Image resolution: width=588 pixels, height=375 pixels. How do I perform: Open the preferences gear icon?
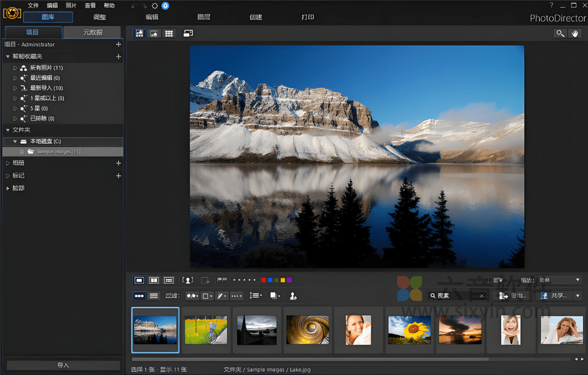click(x=155, y=6)
